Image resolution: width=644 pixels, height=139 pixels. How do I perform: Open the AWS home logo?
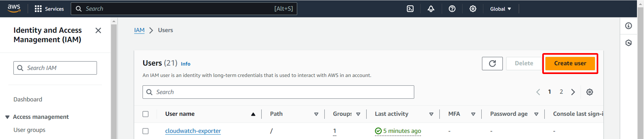pos(14,8)
